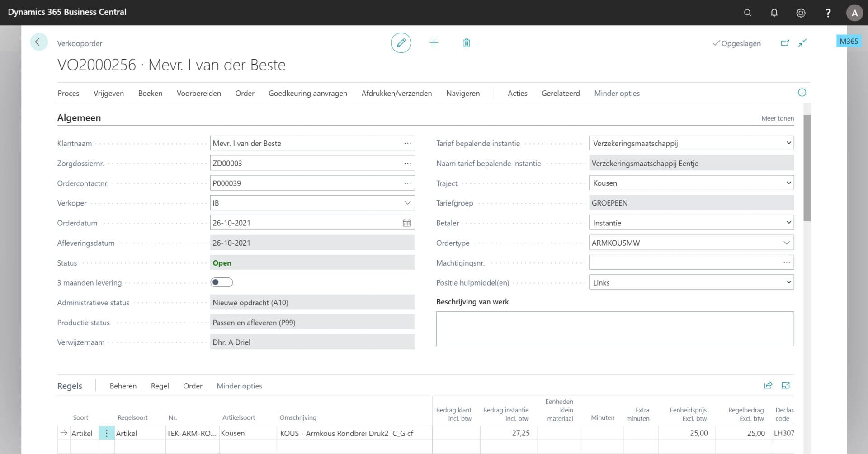Open search magnifier in top bar
868x454 pixels.
click(x=748, y=13)
